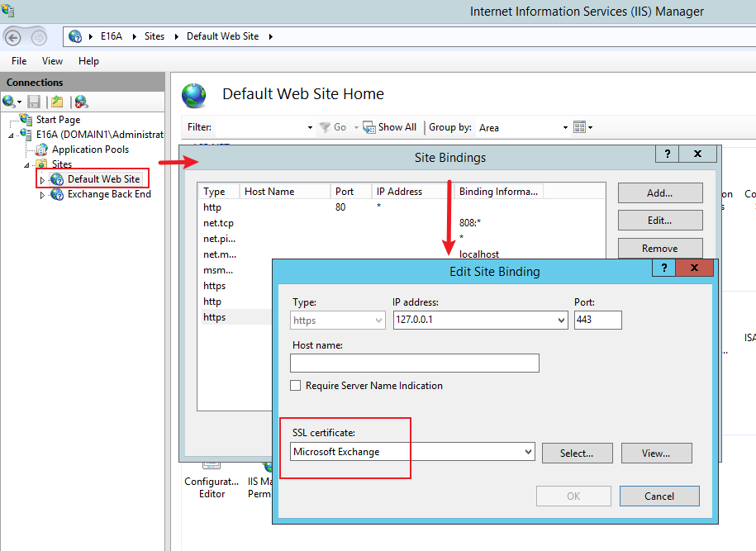Click the Exchange Back End globe icon
Viewport: 756px width, 551px height.
pyautogui.click(x=57, y=194)
